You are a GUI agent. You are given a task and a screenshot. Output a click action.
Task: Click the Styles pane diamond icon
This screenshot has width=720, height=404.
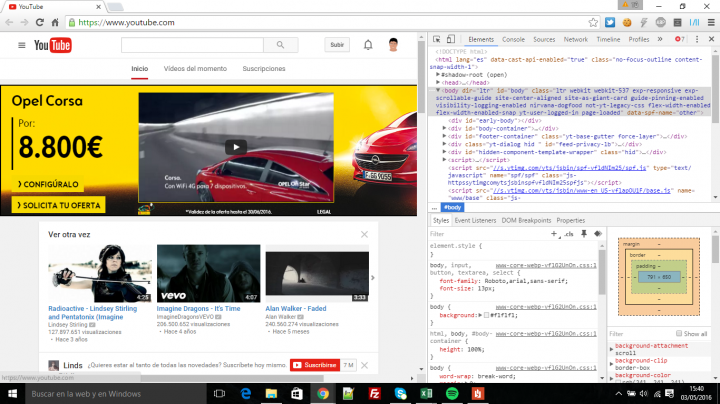point(597,234)
